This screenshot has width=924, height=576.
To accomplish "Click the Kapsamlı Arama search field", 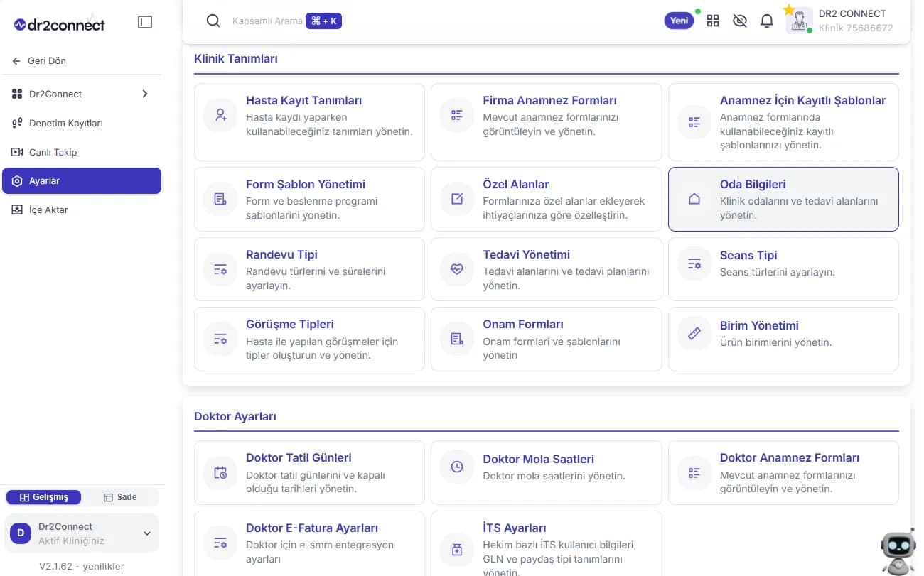I will click(x=267, y=21).
